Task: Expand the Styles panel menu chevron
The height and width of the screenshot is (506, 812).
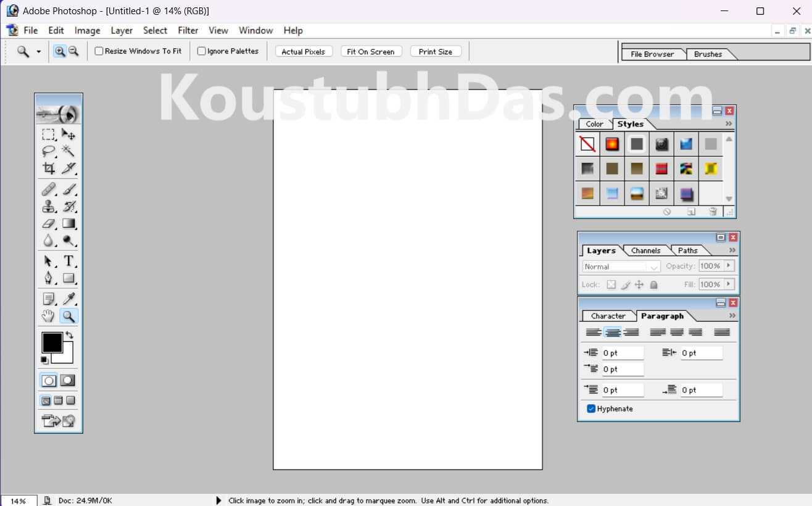Action: (729, 123)
